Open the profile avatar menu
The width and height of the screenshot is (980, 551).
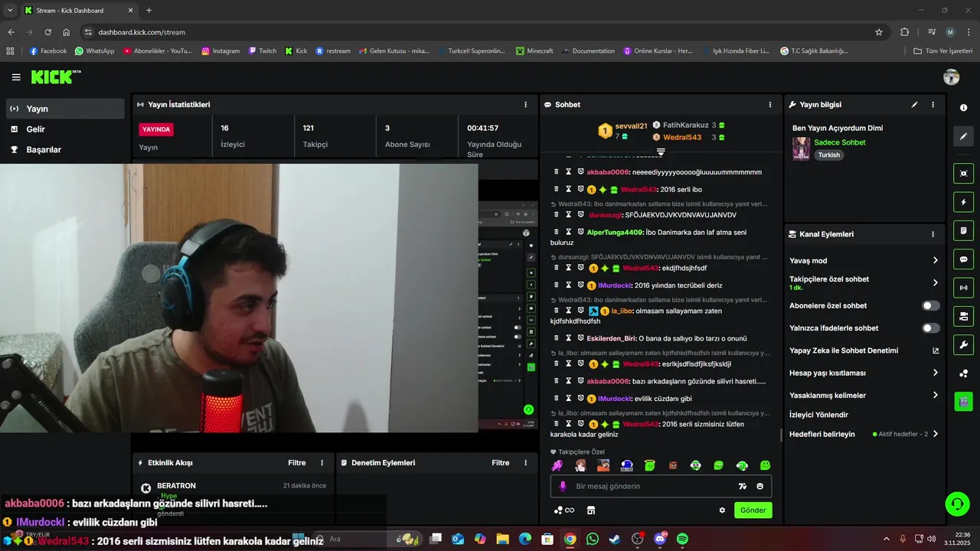[x=952, y=77]
